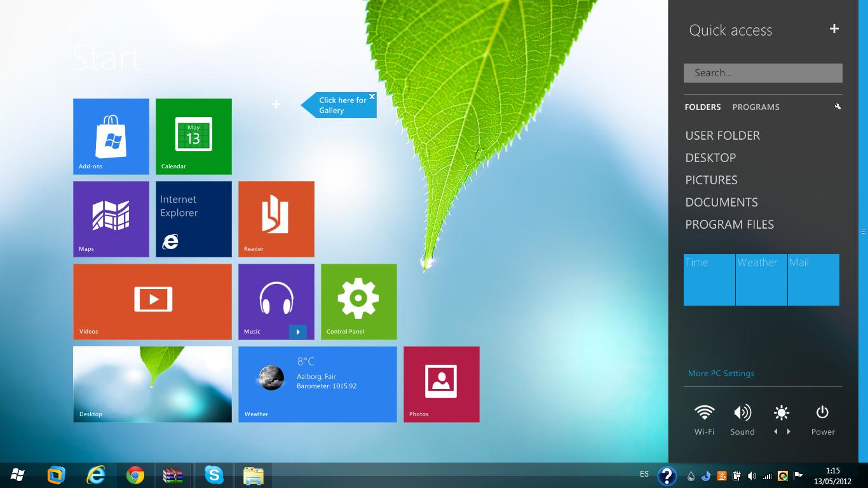Screen dimensions: 868x488
Task: Launch the Maps tile
Action: pyautogui.click(x=111, y=219)
